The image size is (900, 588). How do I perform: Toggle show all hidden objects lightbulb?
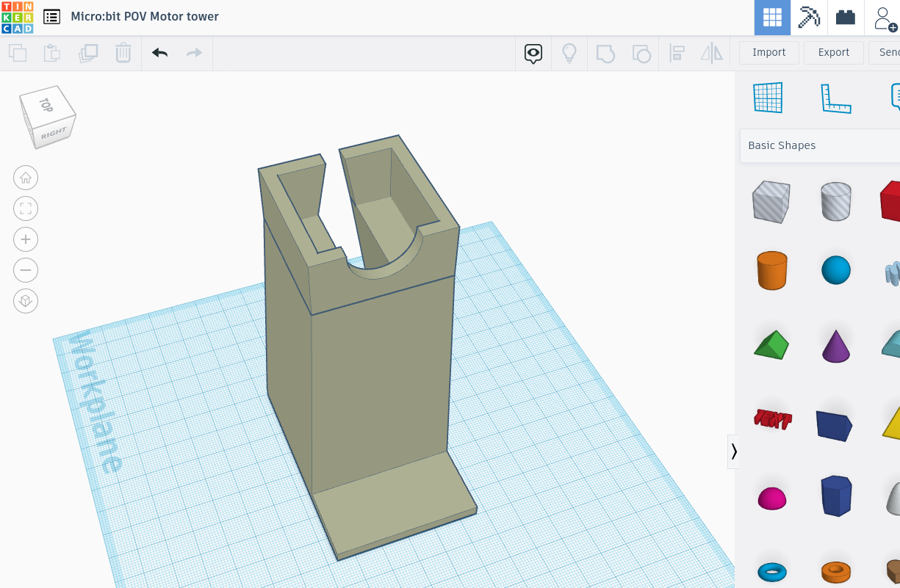click(x=569, y=53)
